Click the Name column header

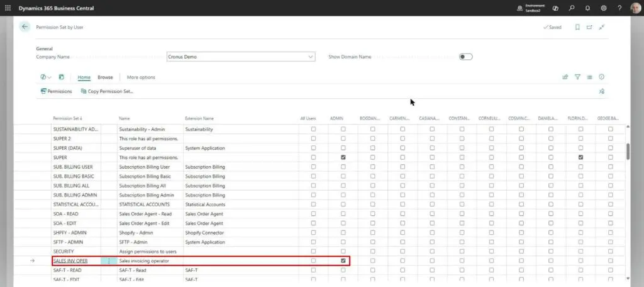click(x=125, y=118)
